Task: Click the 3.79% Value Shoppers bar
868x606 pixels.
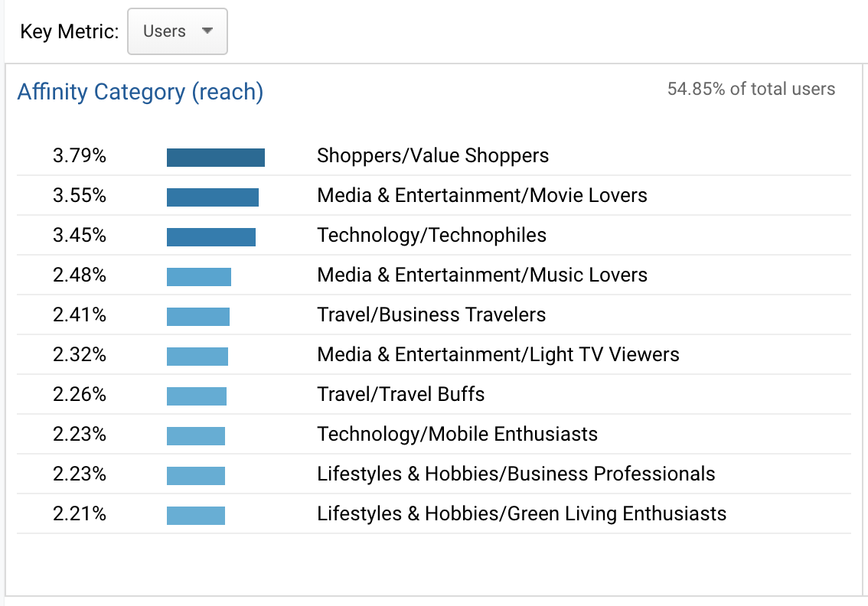Action: click(216, 158)
